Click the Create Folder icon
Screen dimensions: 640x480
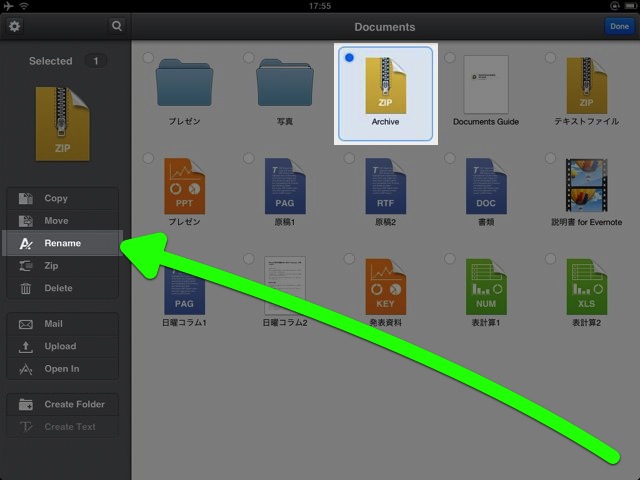[x=25, y=404]
